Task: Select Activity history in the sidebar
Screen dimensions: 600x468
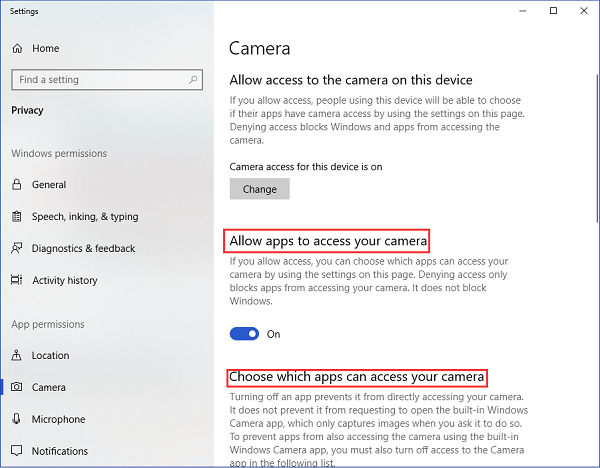Action: click(x=65, y=281)
